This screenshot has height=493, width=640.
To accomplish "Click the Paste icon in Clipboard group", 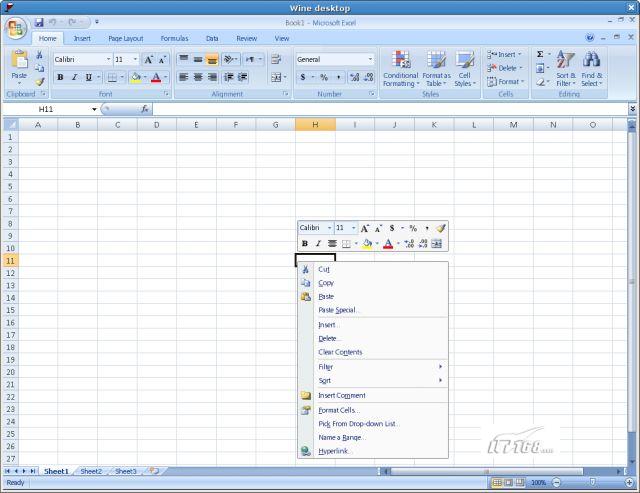I will (x=19, y=60).
